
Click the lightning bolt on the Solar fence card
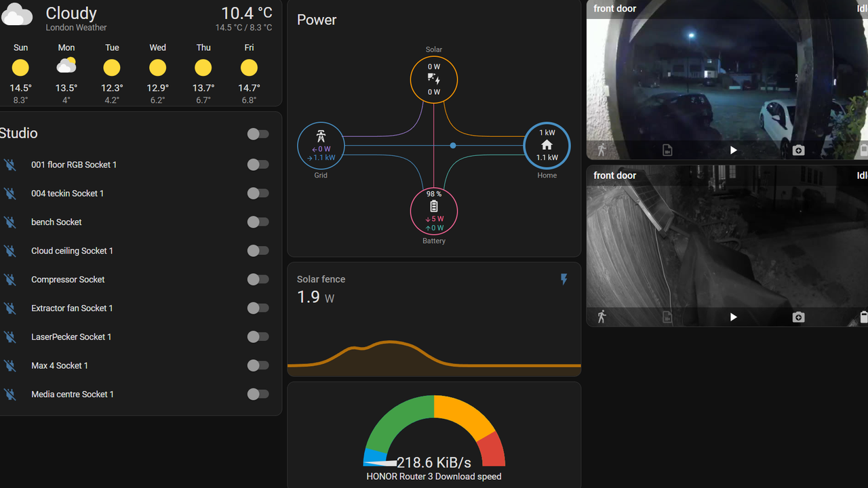564,279
